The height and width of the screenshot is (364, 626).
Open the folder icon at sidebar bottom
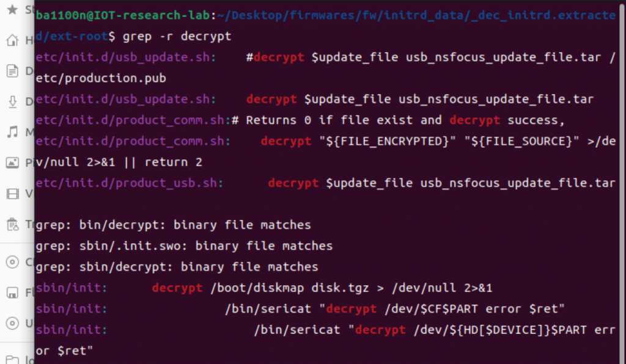click(x=12, y=359)
